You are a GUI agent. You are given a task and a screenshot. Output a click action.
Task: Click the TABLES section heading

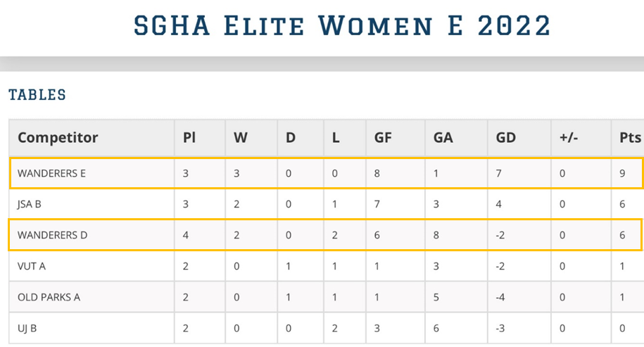pos(37,95)
